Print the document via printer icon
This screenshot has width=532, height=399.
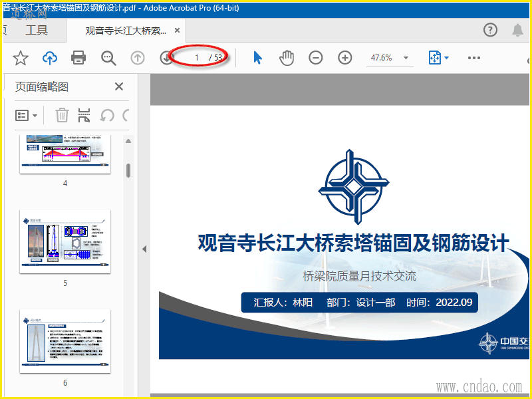[78, 58]
